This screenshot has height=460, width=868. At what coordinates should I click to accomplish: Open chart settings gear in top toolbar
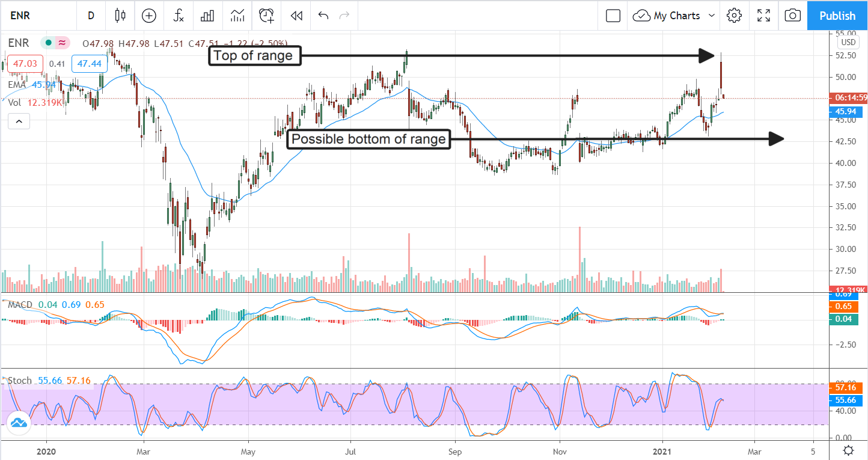point(733,16)
